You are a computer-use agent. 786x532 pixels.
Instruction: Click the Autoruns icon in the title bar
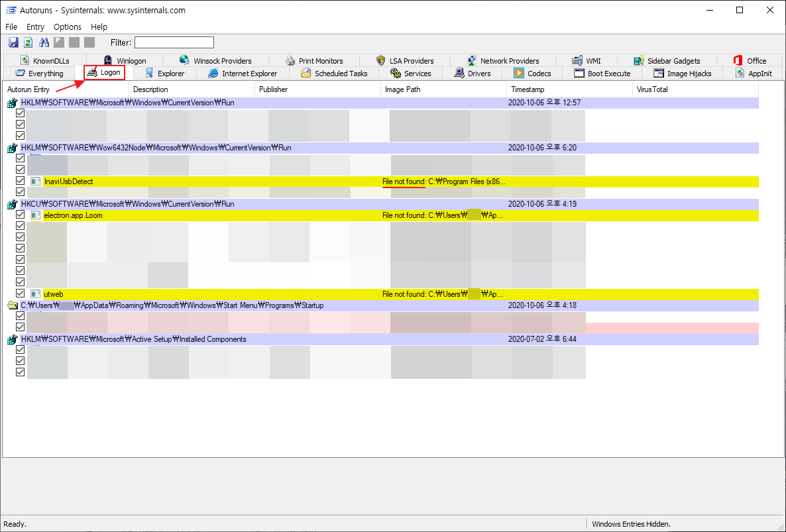pyautogui.click(x=11, y=10)
